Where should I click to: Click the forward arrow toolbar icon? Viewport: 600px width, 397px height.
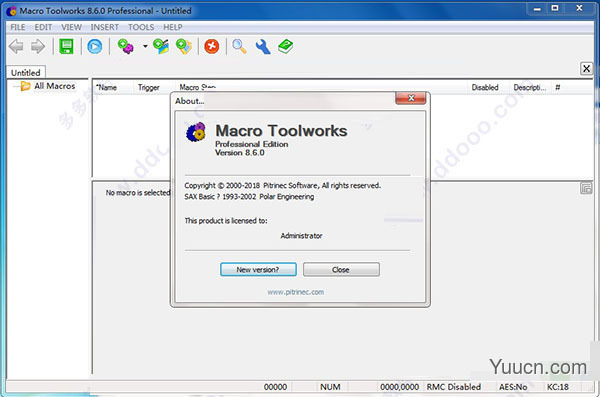point(38,47)
